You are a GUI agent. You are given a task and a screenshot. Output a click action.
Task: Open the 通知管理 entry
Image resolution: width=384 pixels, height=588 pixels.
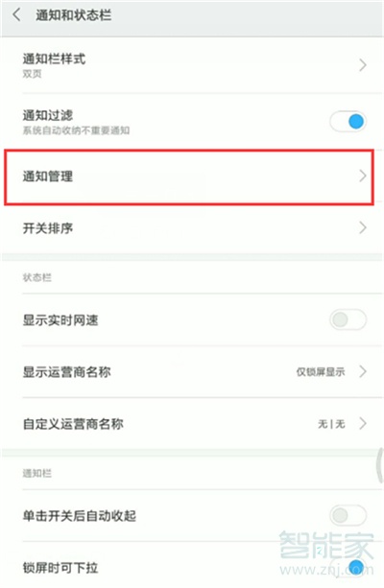pyautogui.click(x=189, y=177)
